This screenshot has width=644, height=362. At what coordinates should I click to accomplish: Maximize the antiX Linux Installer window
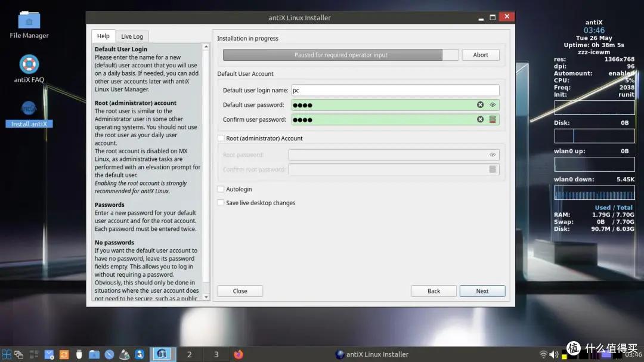click(x=493, y=17)
